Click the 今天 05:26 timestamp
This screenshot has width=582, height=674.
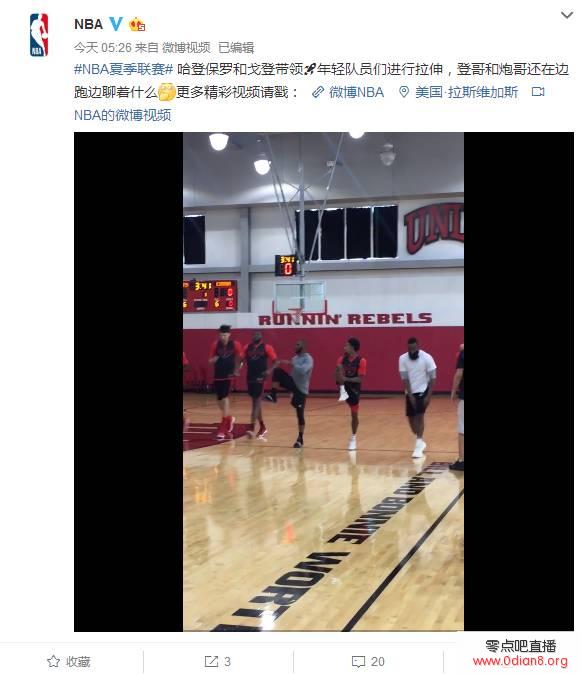(102, 47)
